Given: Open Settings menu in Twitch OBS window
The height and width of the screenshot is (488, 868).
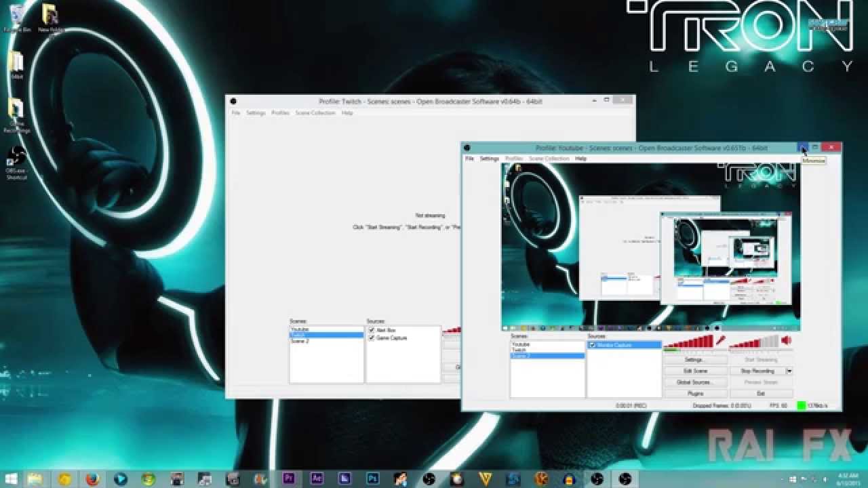Looking at the screenshot, I should click(256, 113).
